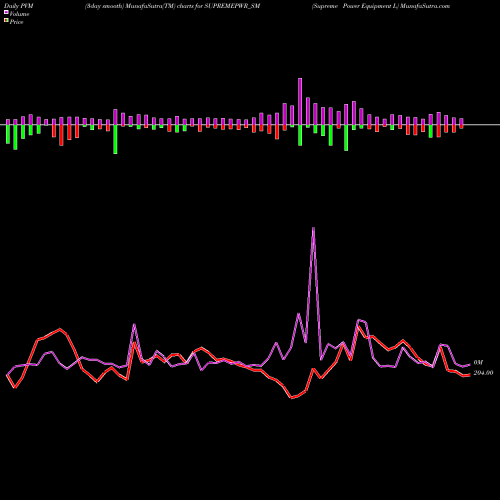Select the 'Volume' legend label
Image resolution: width=500 pixels, height=500 pixels.
[19, 14]
